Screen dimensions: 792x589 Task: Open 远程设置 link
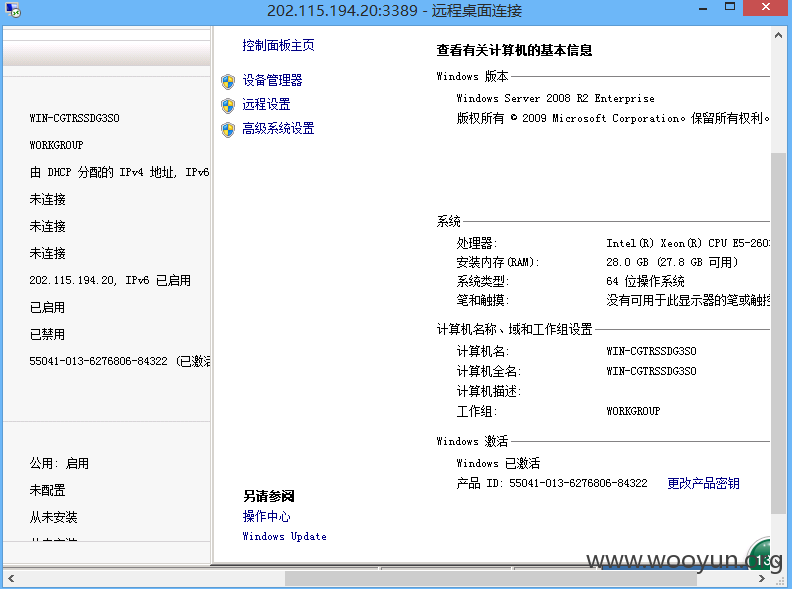coord(266,105)
